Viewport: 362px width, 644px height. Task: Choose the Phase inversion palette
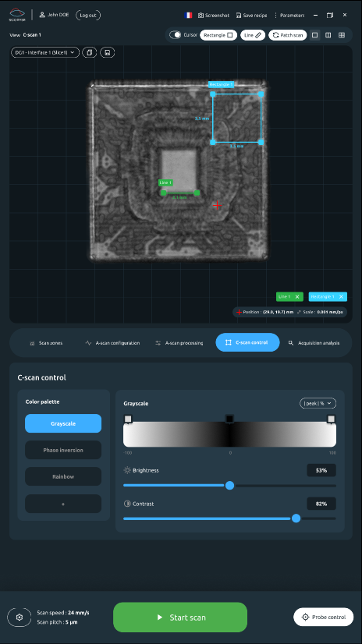coord(63,450)
